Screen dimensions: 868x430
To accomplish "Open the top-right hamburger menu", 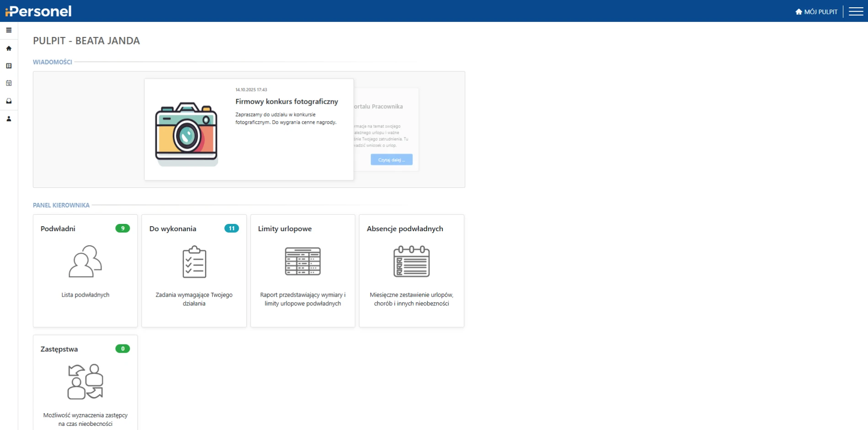I will click(x=856, y=11).
